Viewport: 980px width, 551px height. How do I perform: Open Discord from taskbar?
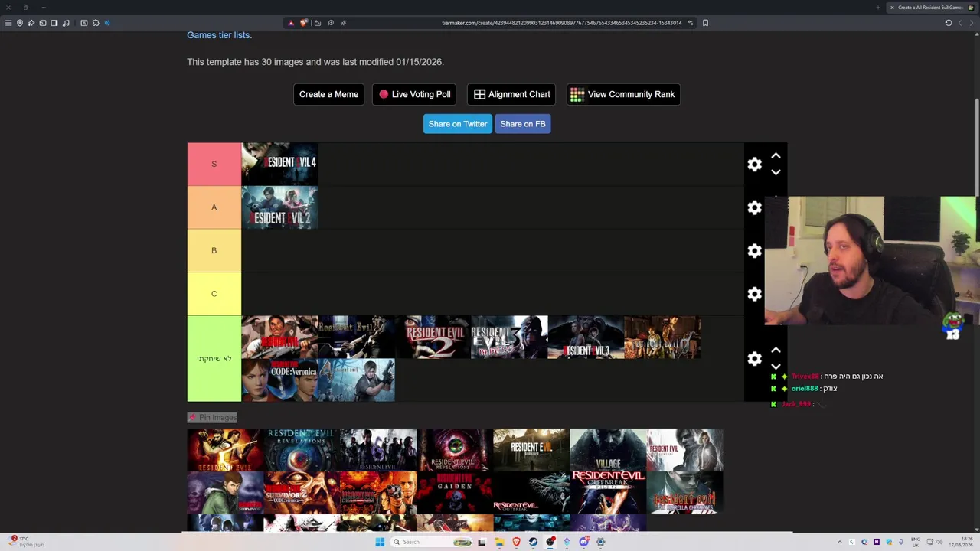[583, 542]
